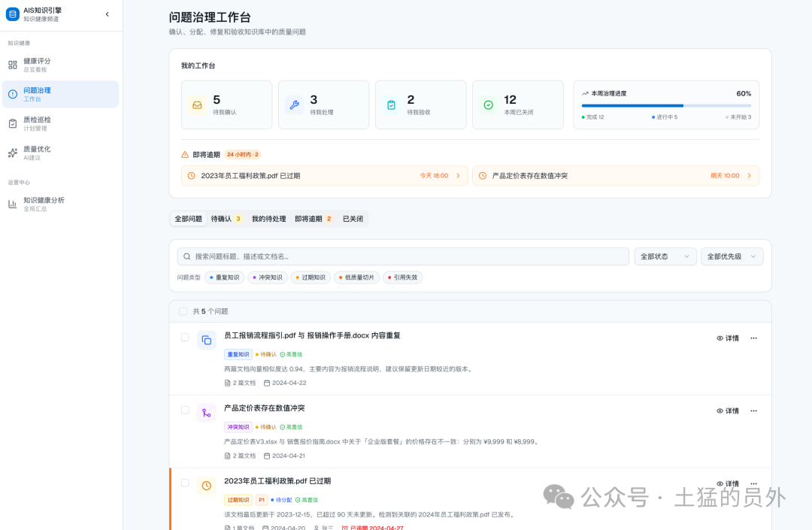The width and height of the screenshot is (812, 530).
Task: Switch to the 待确认 tab
Action: pyautogui.click(x=226, y=219)
